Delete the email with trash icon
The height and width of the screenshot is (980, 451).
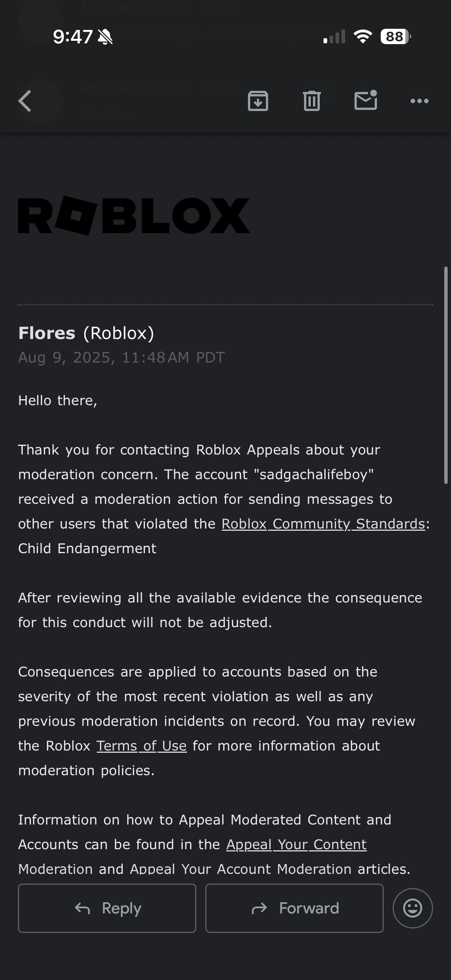[312, 101]
